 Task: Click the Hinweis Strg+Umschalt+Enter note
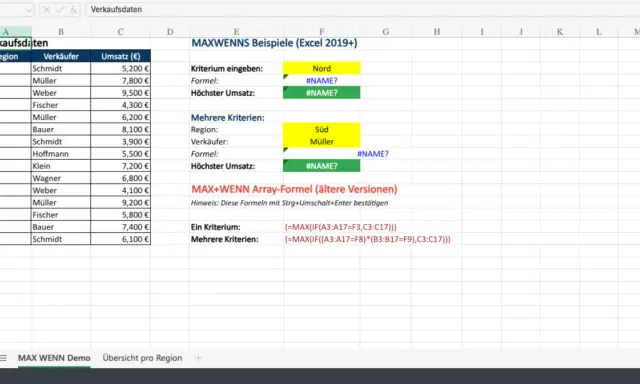(289, 203)
